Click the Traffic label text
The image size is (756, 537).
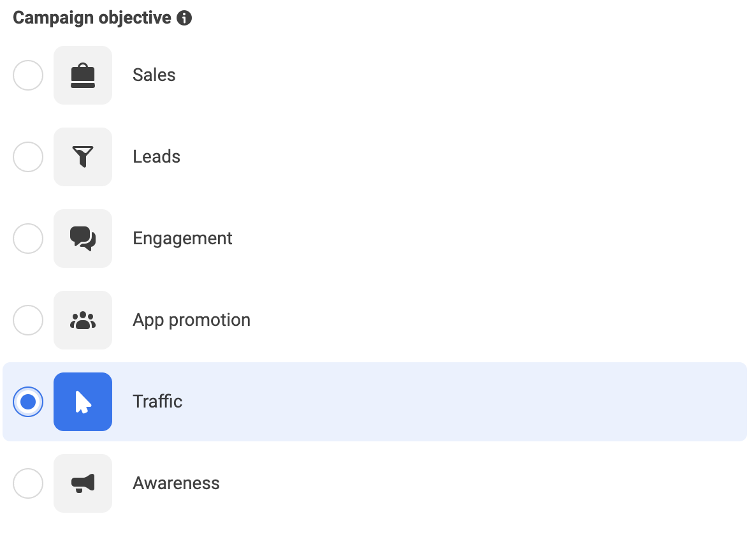point(157,401)
